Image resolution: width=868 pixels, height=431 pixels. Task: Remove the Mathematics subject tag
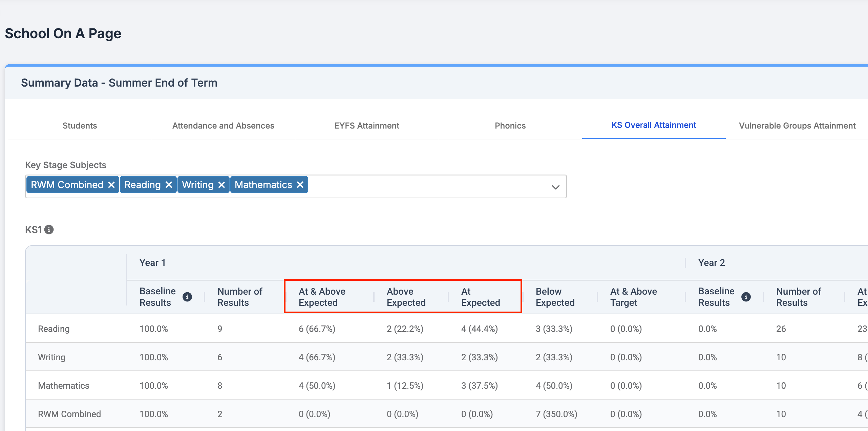(x=300, y=185)
